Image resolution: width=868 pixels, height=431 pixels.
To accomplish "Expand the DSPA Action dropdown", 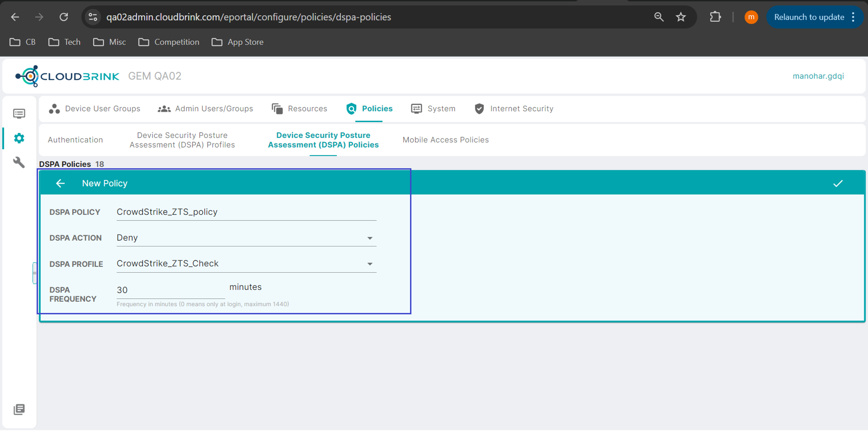I will tap(370, 238).
